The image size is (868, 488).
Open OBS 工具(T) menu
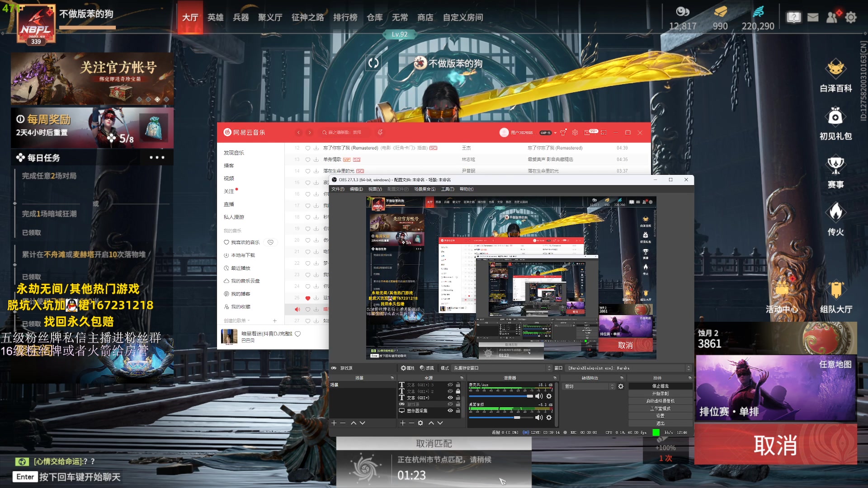click(447, 189)
